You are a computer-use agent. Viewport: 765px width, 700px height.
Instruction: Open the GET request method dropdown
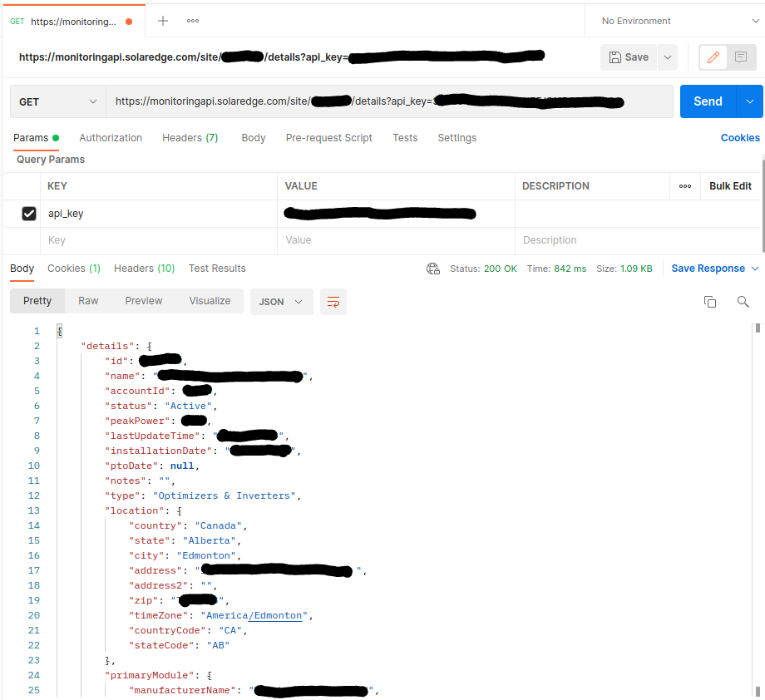coord(57,101)
